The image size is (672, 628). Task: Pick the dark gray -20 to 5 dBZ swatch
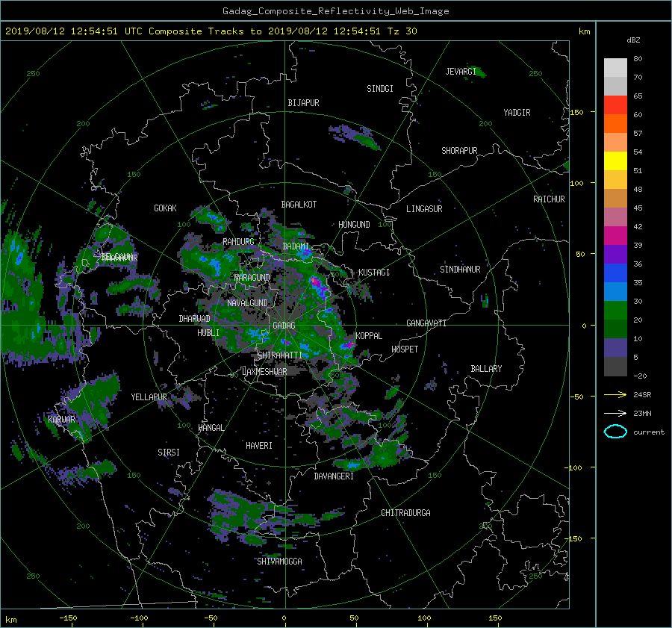pyautogui.click(x=615, y=367)
